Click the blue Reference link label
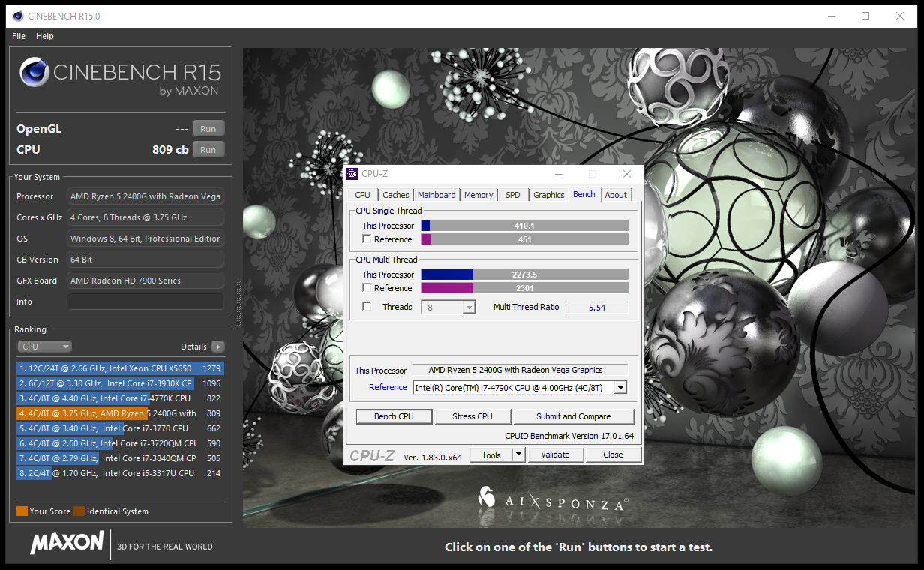The width and height of the screenshot is (924, 570). tap(388, 387)
